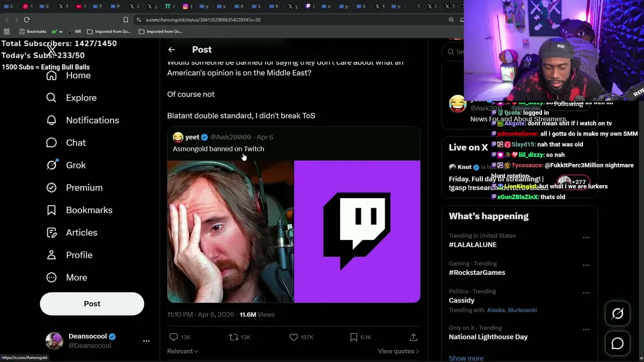Click the white Post button

tap(92, 304)
